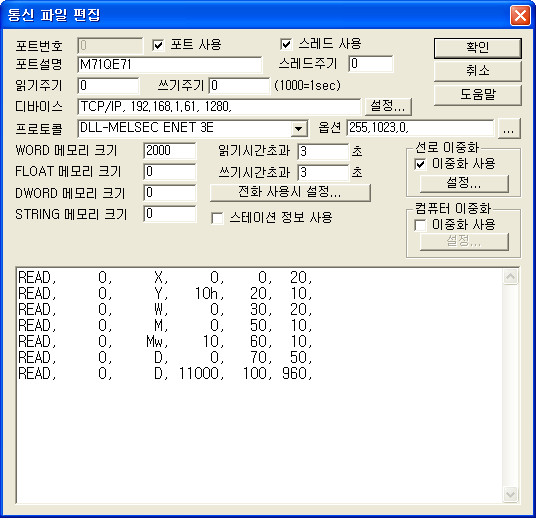Select the READ line with D, 11000
Screen dimensions: 536x518
[165, 373]
